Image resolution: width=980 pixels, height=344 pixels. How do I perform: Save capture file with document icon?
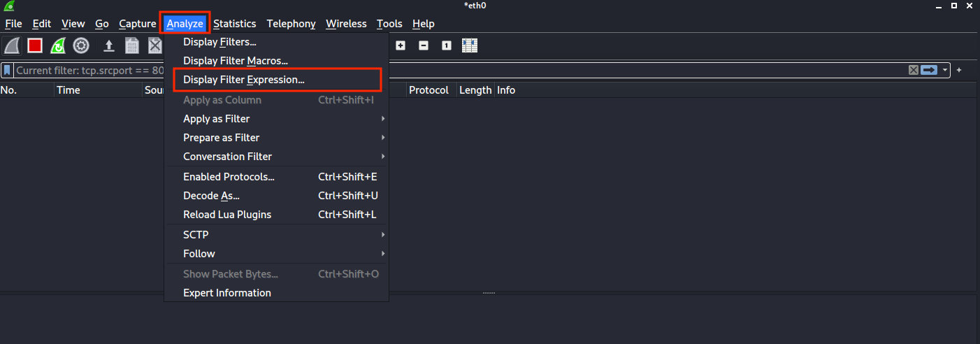(x=132, y=46)
